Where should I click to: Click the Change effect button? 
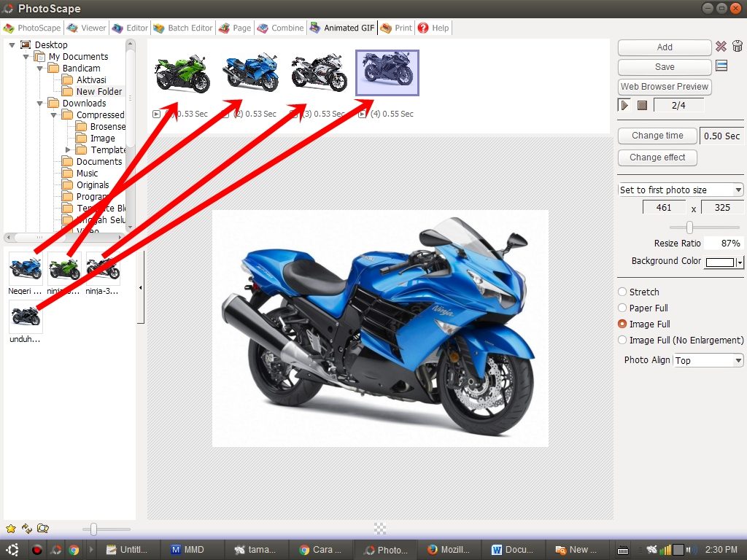[657, 157]
